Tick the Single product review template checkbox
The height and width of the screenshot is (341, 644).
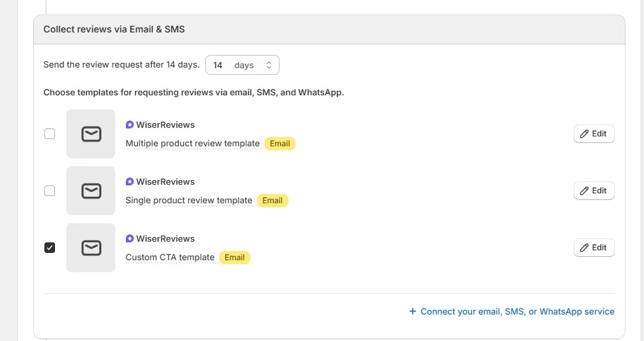tap(50, 191)
